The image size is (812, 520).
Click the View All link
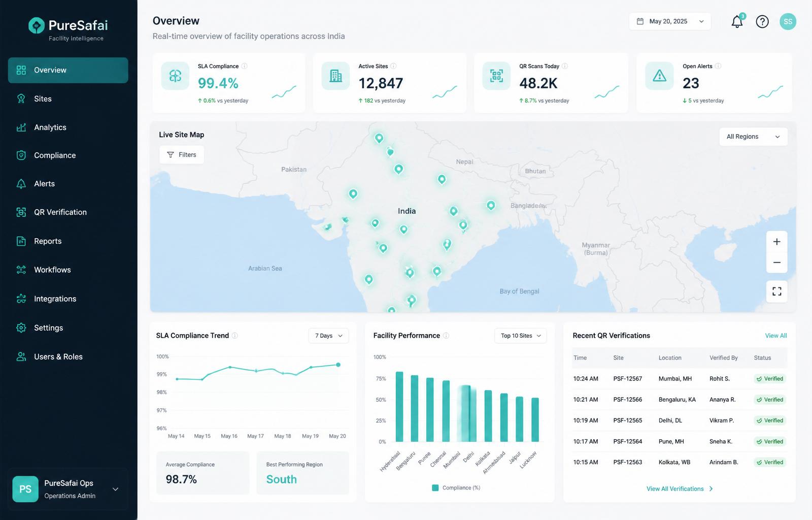[776, 336]
